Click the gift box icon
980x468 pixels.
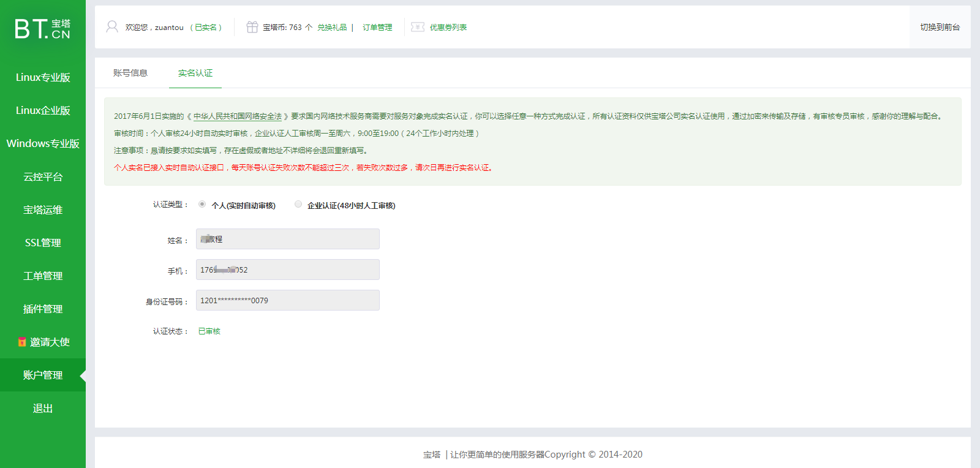tap(252, 27)
